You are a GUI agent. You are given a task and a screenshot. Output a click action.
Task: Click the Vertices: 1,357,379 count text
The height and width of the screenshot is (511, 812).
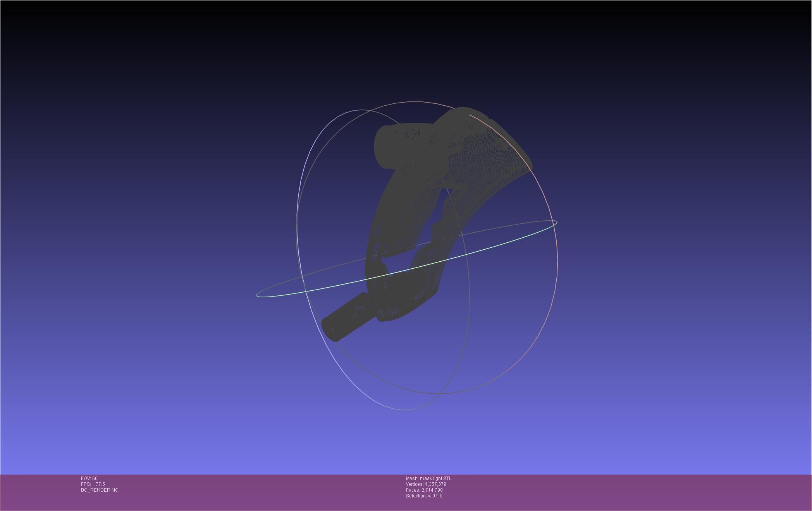click(x=426, y=484)
